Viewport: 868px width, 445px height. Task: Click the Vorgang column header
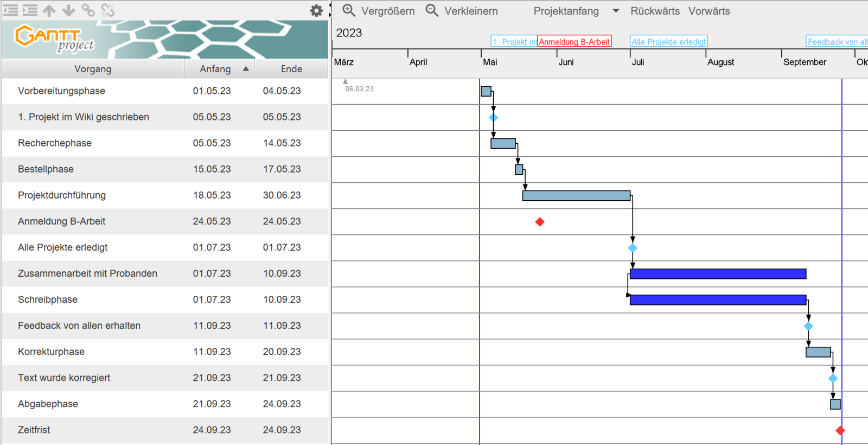point(93,69)
